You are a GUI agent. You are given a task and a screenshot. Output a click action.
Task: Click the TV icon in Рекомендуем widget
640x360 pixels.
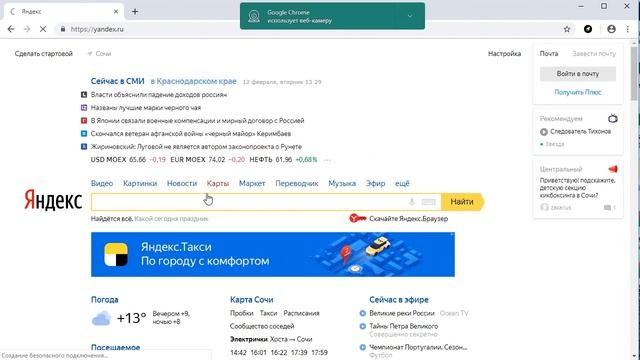pyautogui.click(x=612, y=118)
